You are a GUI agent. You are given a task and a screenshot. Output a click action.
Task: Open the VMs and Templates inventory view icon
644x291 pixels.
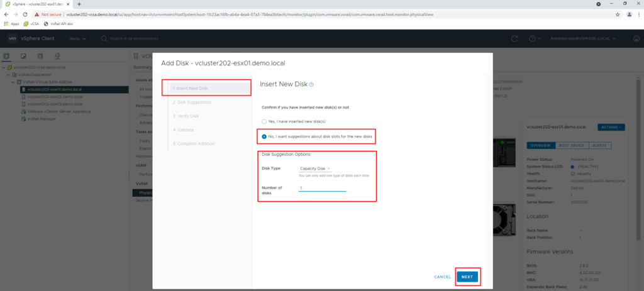(x=23, y=56)
